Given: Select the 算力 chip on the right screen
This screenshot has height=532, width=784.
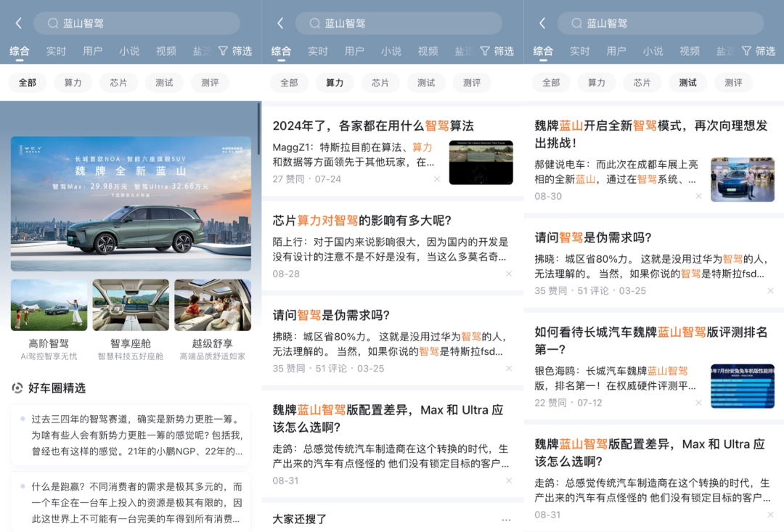Looking at the screenshot, I should 597,83.
